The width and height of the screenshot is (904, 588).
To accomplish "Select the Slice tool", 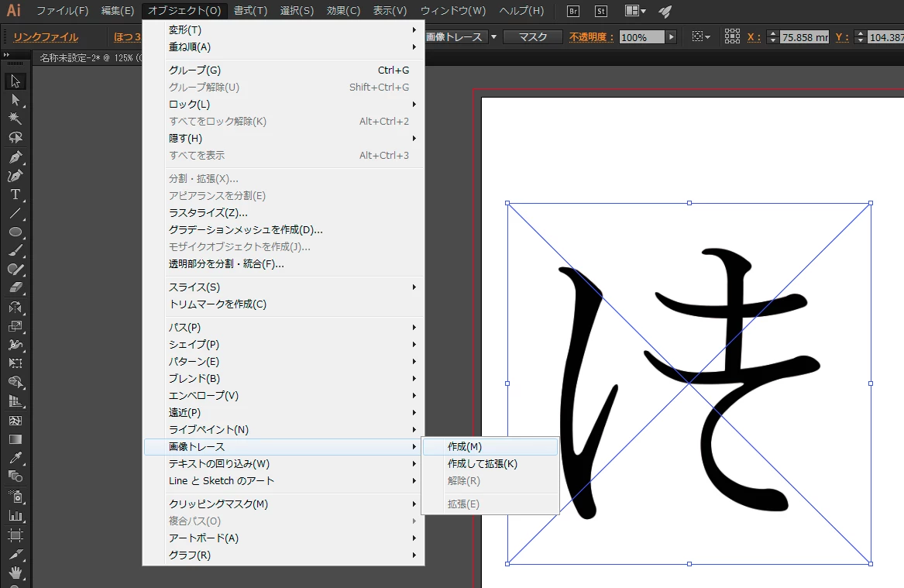I will click(x=15, y=554).
